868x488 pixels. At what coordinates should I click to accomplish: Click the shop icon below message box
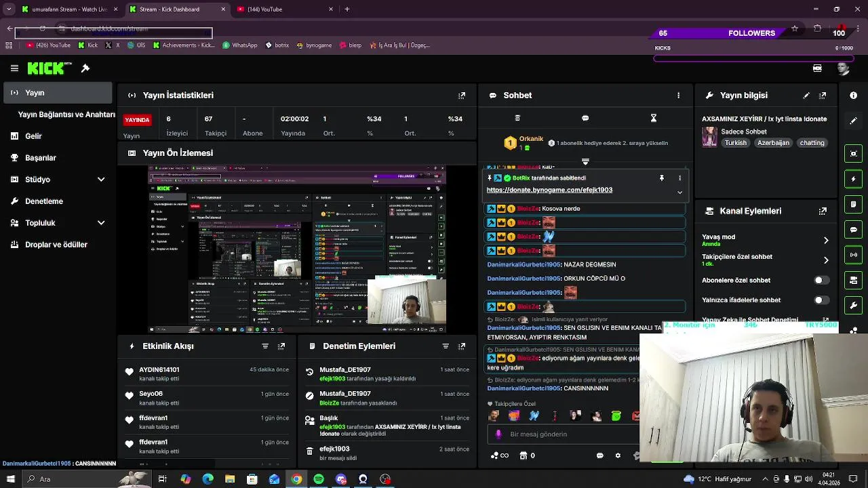pos(523,455)
